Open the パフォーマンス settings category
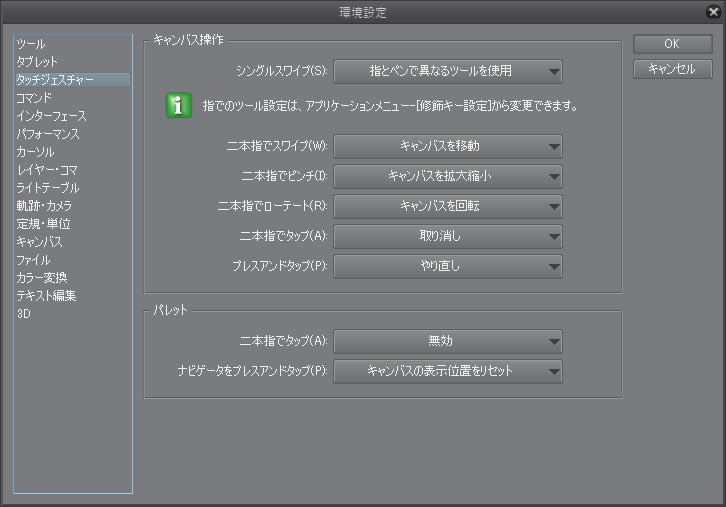Viewport: 726px width, 507px height. pyautogui.click(x=48, y=134)
